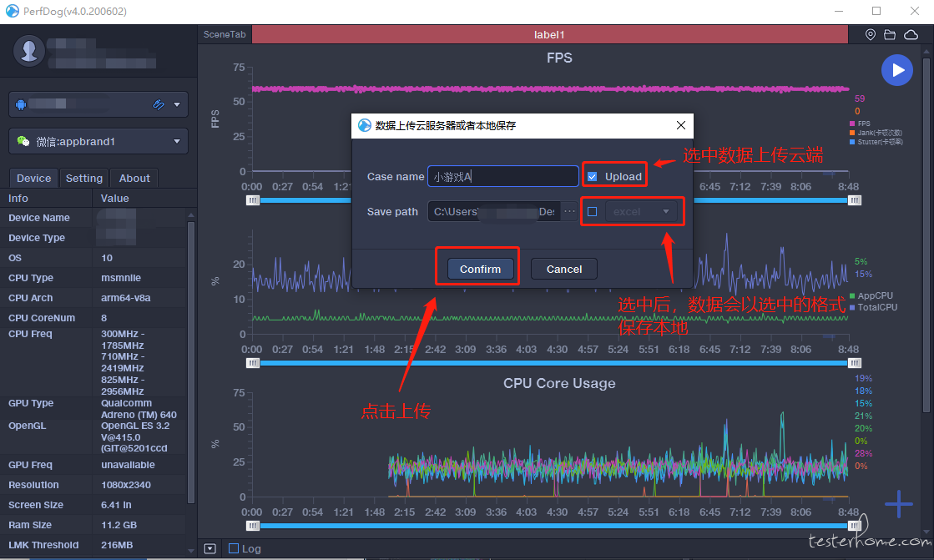Click the blue play/record button

[897, 70]
